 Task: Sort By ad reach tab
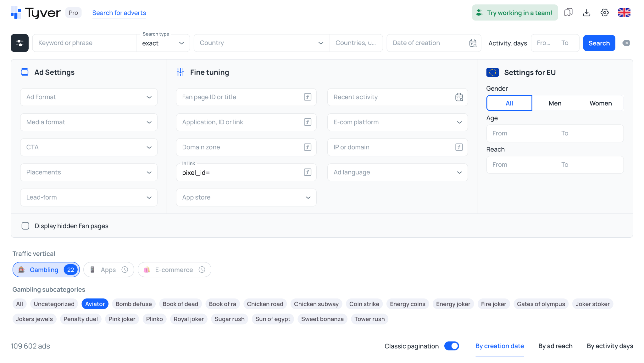tap(555, 346)
